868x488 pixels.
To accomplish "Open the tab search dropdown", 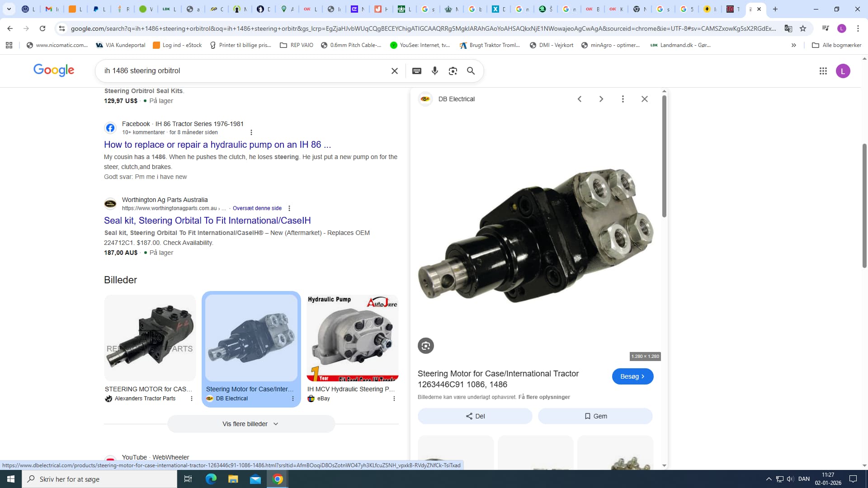I will point(9,9).
